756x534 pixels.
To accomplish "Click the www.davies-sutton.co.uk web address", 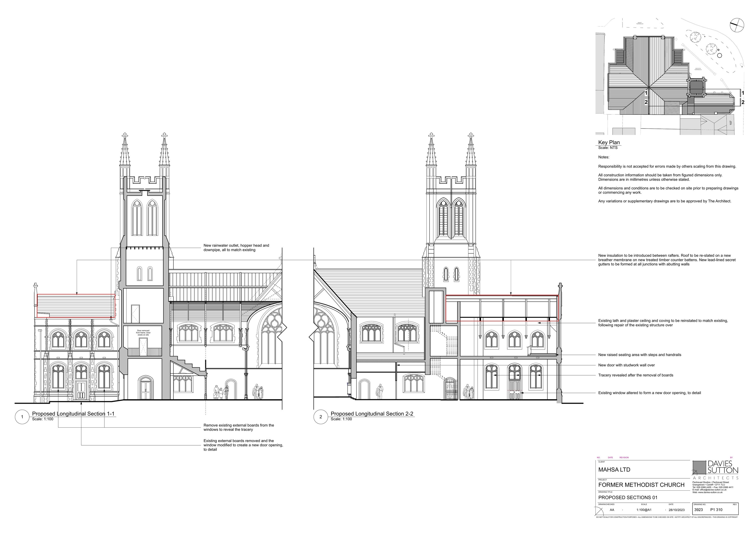I will coord(710,492).
